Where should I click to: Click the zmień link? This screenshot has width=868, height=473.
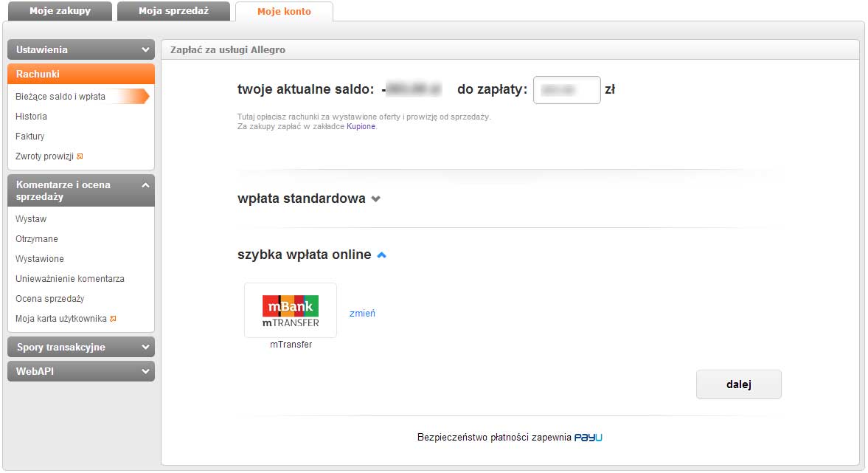click(x=362, y=313)
